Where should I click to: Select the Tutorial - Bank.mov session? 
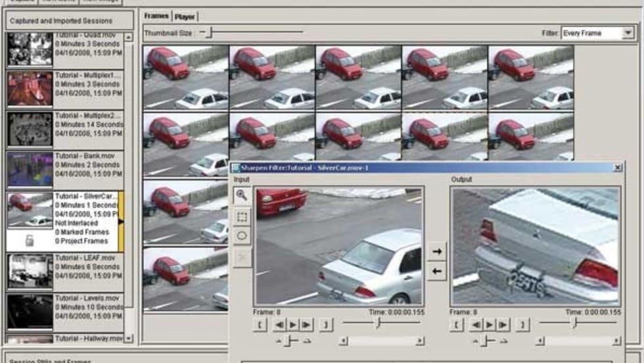pyautogui.click(x=66, y=170)
